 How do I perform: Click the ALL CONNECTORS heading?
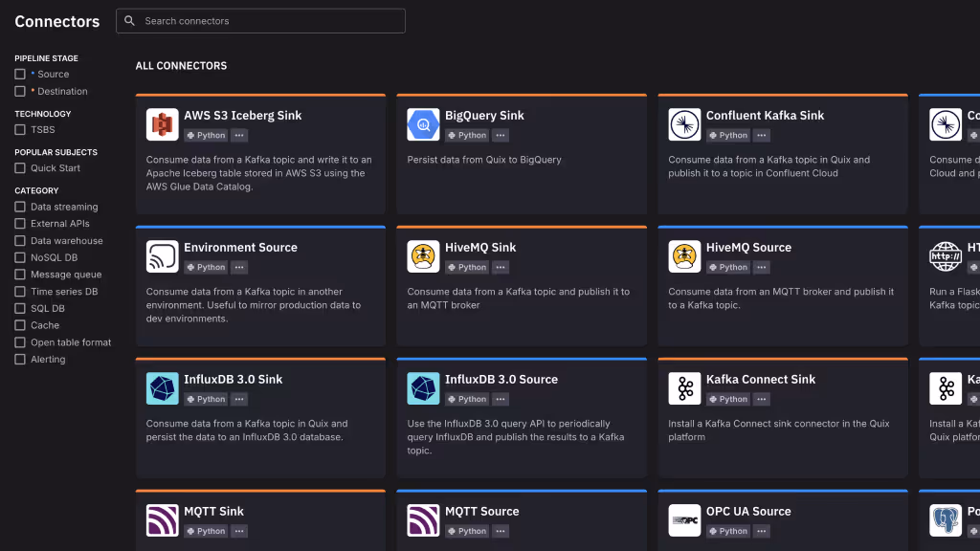coord(181,66)
